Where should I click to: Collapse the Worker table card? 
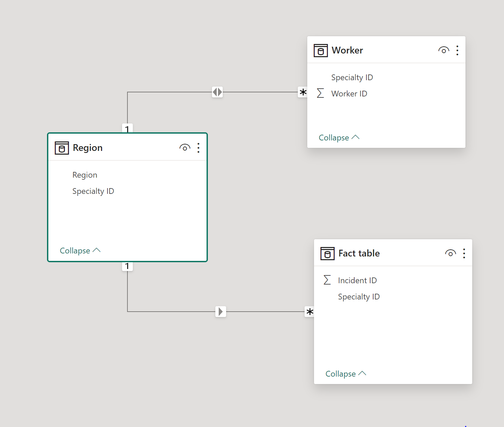tap(339, 138)
